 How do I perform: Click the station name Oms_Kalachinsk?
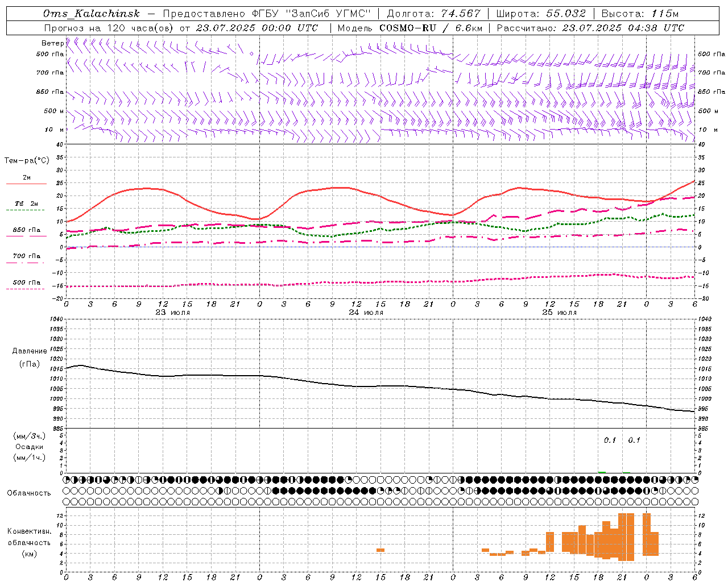(91, 14)
